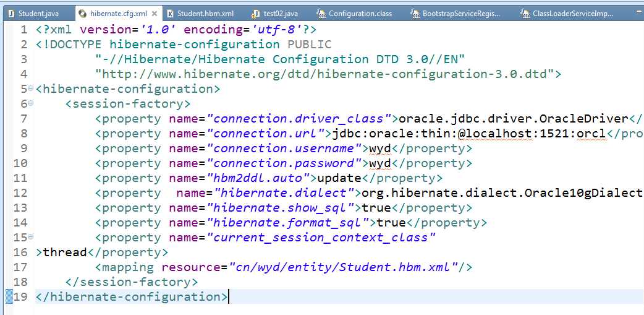The width and height of the screenshot is (644, 315).
Task: Click the Hibernate Configuration DTD 3.0 string
Action: (x=280, y=59)
